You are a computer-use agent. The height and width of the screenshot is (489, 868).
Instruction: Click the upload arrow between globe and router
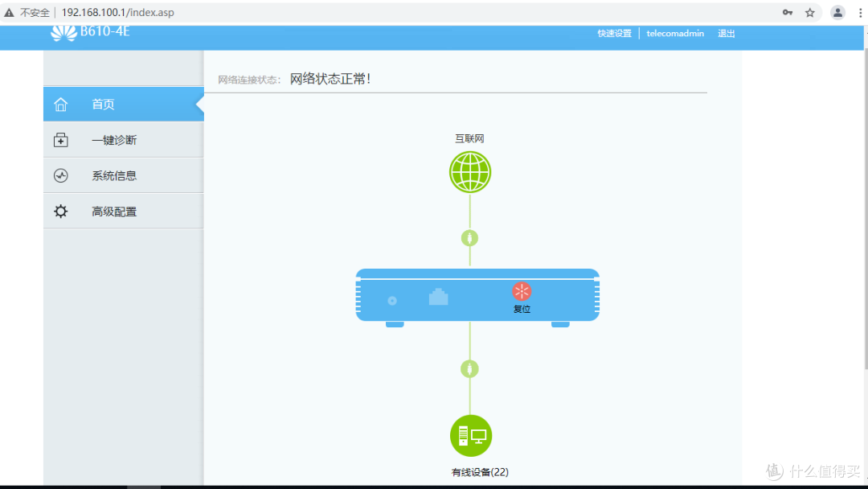coord(470,236)
